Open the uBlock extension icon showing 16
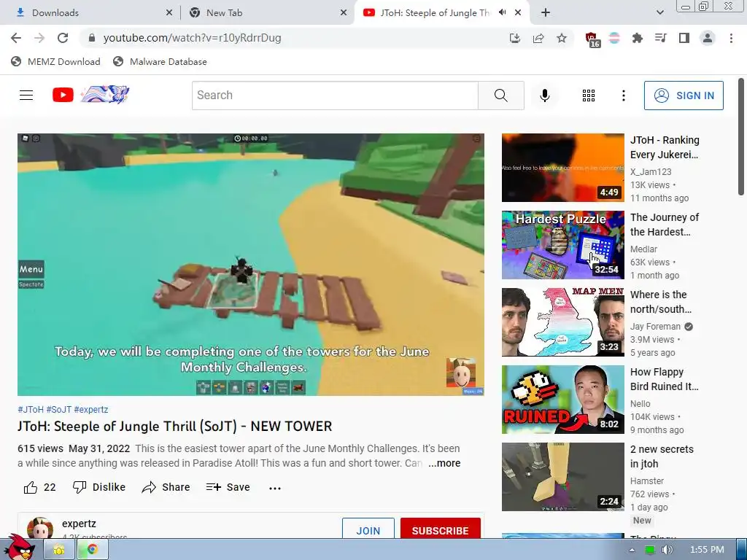 point(592,39)
